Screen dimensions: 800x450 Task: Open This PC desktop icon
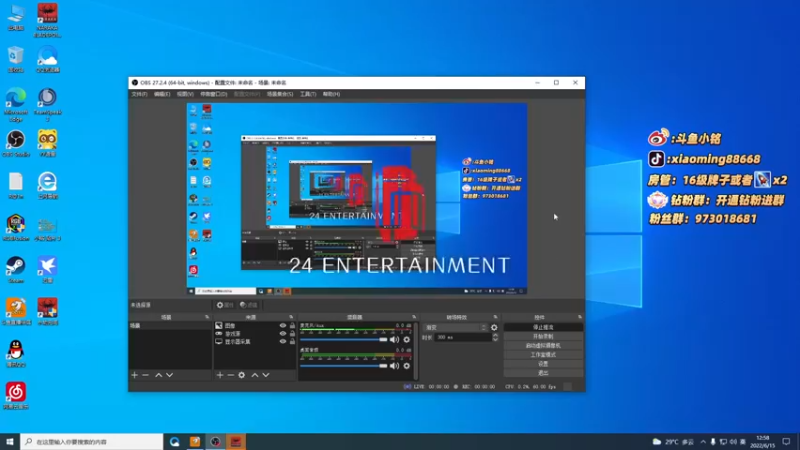pyautogui.click(x=16, y=17)
